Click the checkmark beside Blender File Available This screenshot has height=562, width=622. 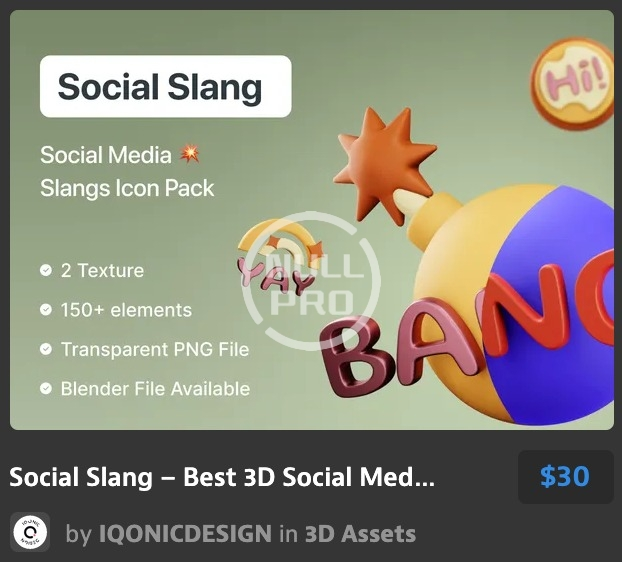[x=46, y=388]
